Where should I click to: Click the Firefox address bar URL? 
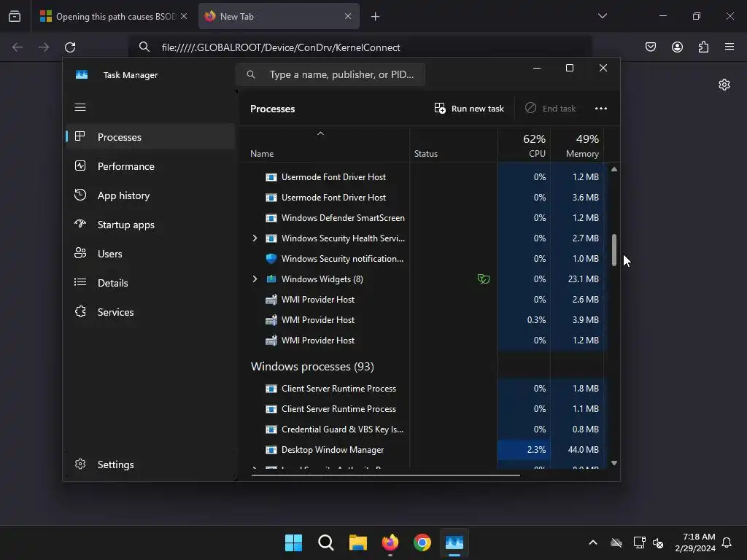tap(281, 47)
